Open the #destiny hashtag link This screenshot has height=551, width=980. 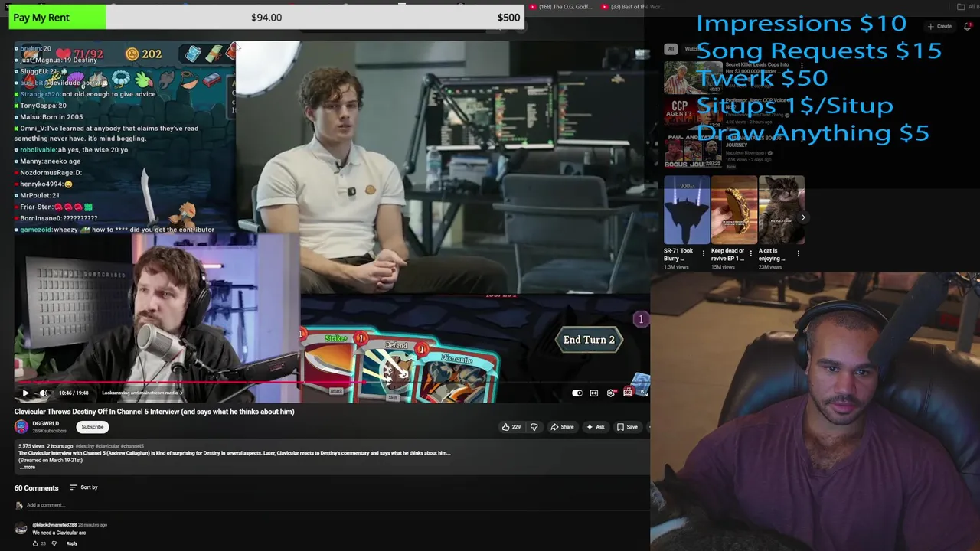[84, 446]
